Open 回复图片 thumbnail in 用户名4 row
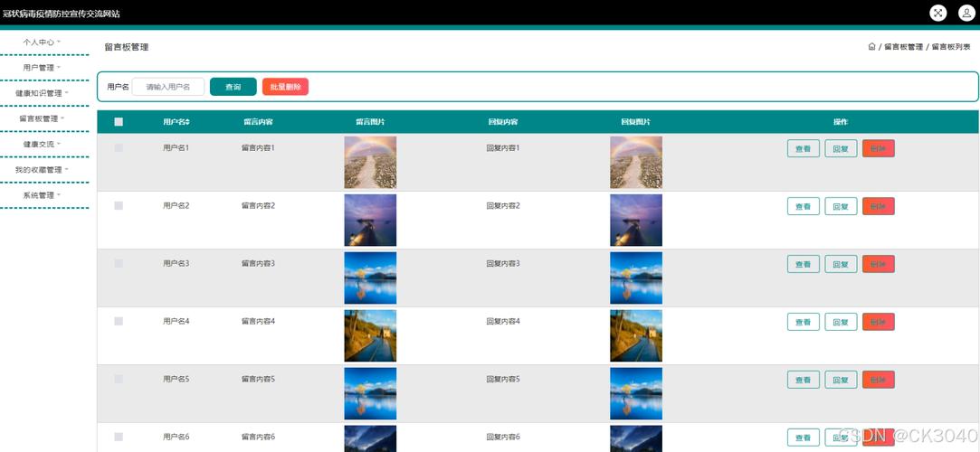 click(x=636, y=336)
